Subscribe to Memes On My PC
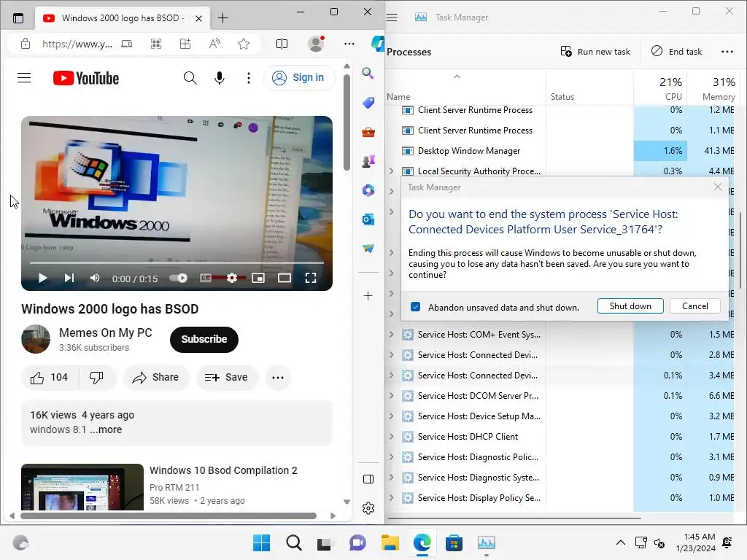 pyautogui.click(x=204, y=340)
